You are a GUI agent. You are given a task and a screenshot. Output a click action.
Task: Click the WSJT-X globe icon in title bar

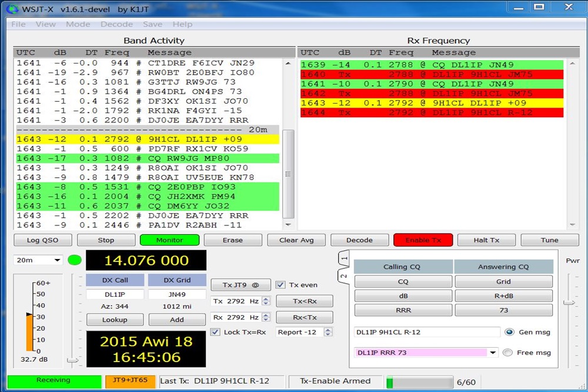click(12, 8)
